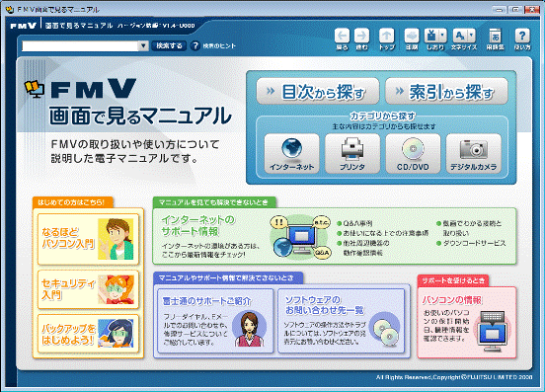Click the search text input field
Screen dimensions: 545x392
(80, 45)
